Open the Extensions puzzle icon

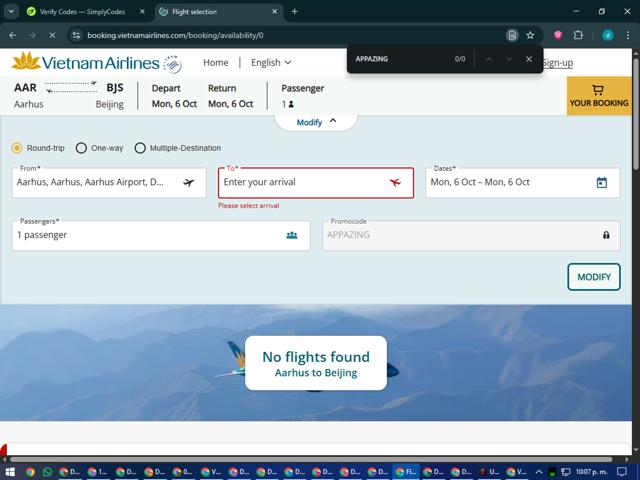[578, 35]
